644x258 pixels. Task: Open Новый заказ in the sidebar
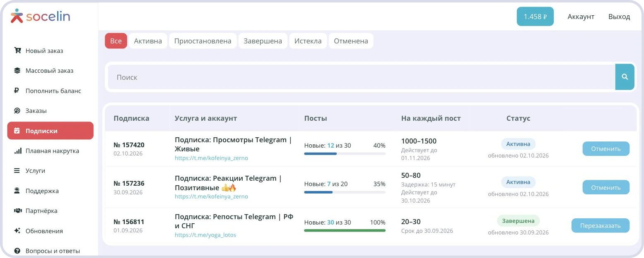[x=51, y=51]
